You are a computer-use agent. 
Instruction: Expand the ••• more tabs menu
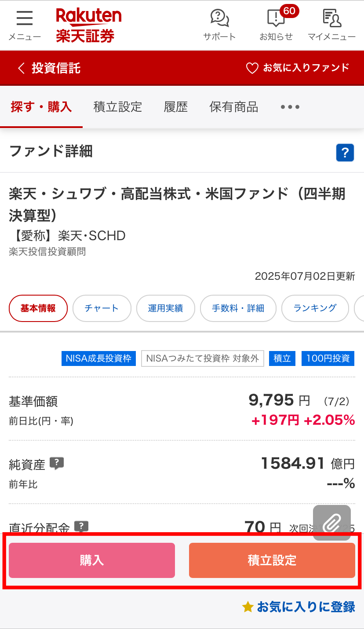[x=290, y=107]
